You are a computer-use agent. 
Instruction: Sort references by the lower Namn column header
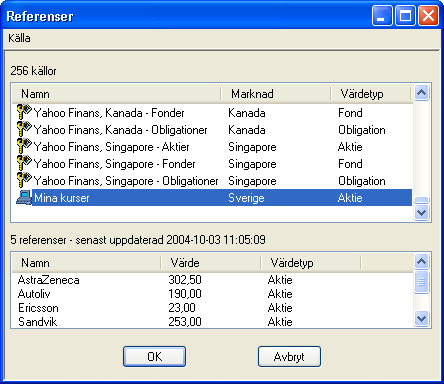pyautogui.click(x=86, y=263)
